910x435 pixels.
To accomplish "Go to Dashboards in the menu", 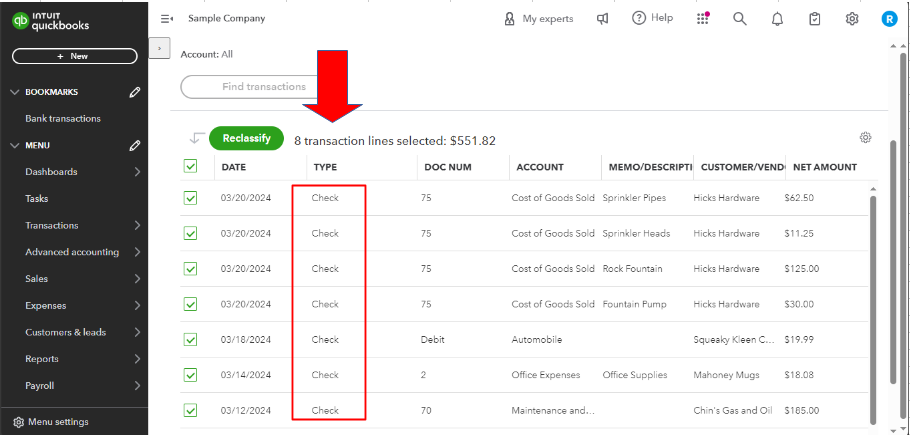I will tap(51, 172).
